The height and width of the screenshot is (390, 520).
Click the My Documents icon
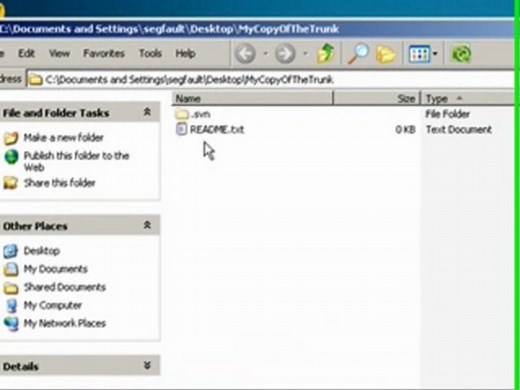[11, 269]
